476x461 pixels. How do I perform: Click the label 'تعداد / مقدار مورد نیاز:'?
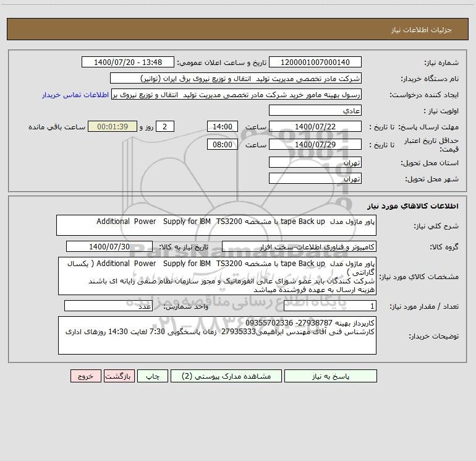[x=424, y=307]
